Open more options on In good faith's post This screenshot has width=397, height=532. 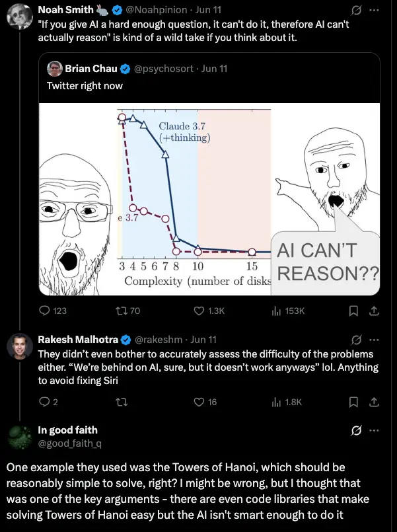(x=375, y=431)
